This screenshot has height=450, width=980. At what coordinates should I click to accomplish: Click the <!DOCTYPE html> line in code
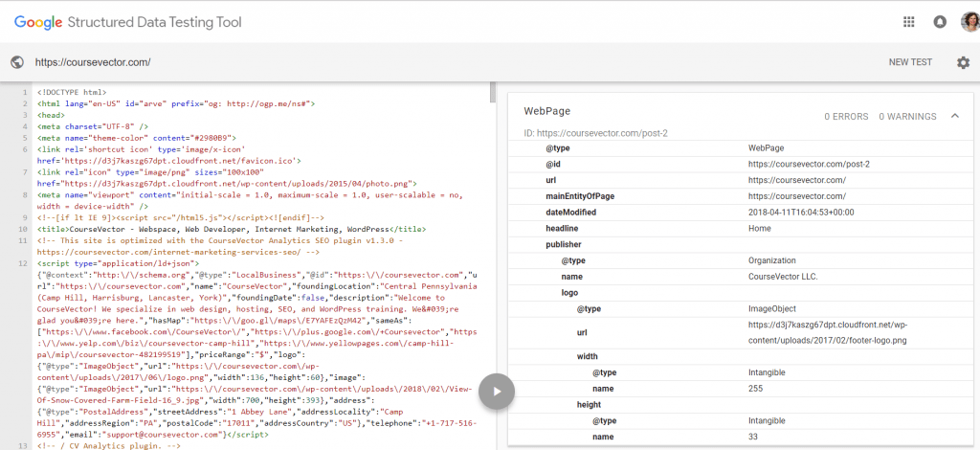[72, 93]
